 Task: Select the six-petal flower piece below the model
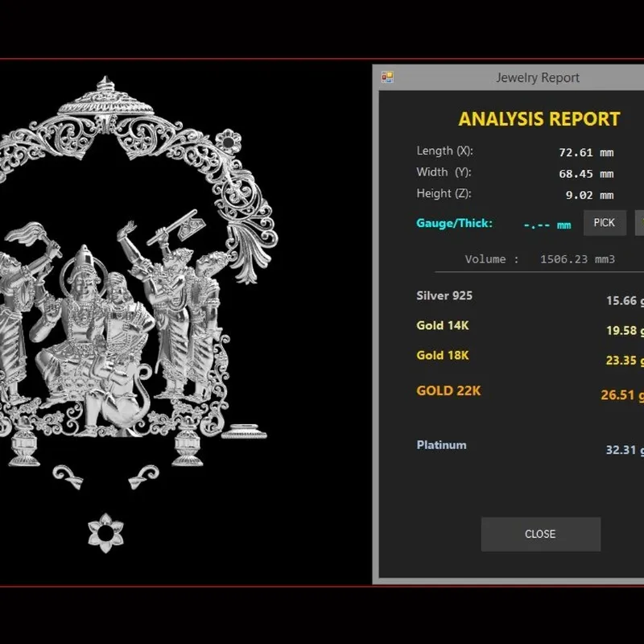coord(105,533)
